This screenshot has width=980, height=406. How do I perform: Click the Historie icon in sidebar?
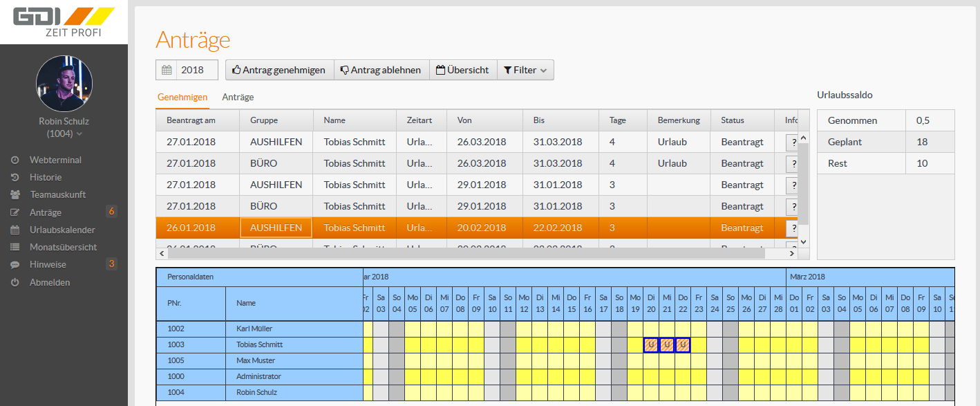tap(15, 177)
